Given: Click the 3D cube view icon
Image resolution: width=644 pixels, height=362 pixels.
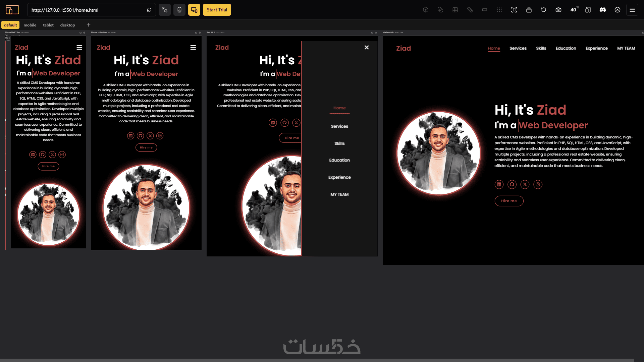Looking at the screenshot, I should pyautogui.click(x=426, y=10).
